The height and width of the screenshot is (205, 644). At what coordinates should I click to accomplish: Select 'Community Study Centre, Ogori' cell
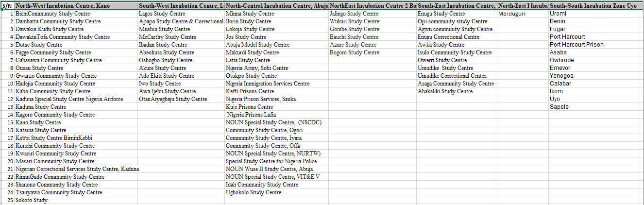click(x=276, y=130)
